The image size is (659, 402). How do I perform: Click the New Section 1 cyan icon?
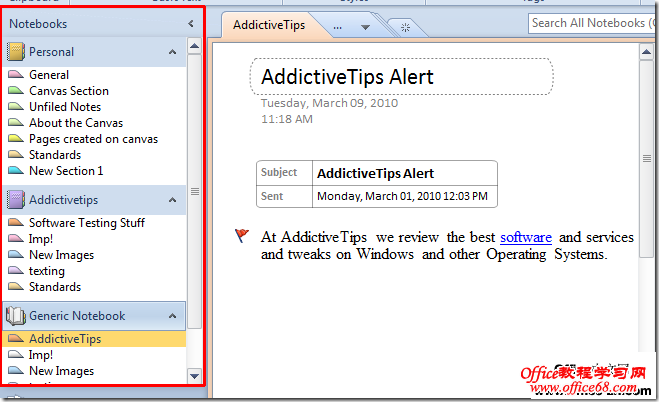[16, 171]
